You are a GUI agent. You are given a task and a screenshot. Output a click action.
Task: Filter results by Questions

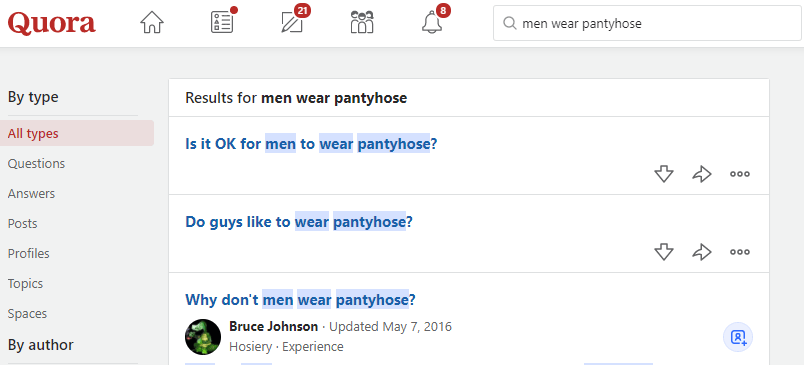(36, 164)
